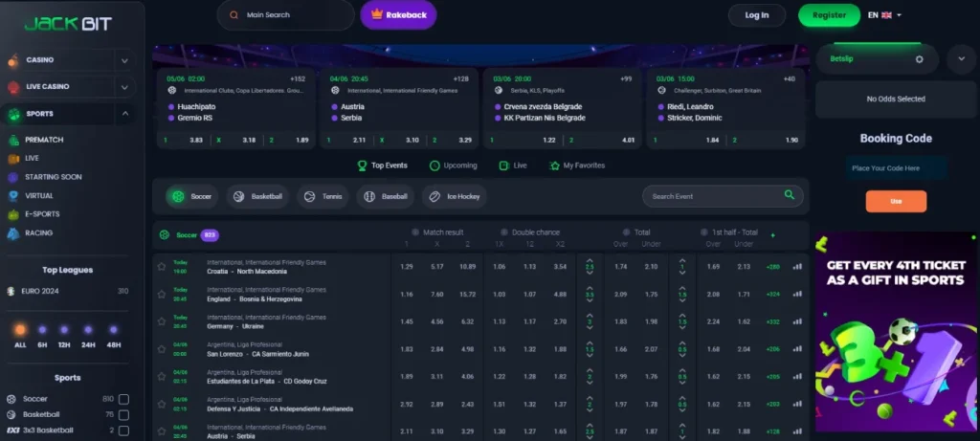
Task: Increase total line for Croatia - North Macedonia
Action: point(590,260)
